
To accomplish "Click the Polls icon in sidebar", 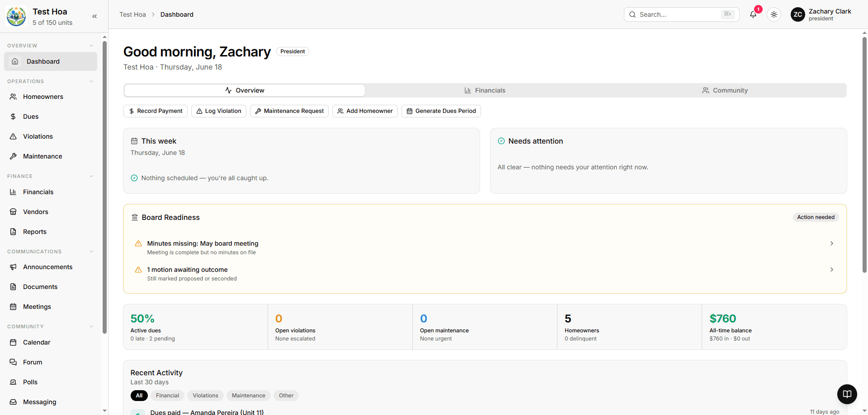I will coord(13,382).
